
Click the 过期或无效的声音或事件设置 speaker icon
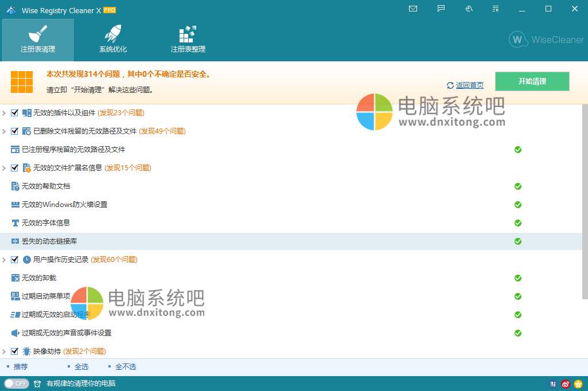[15, 333]
